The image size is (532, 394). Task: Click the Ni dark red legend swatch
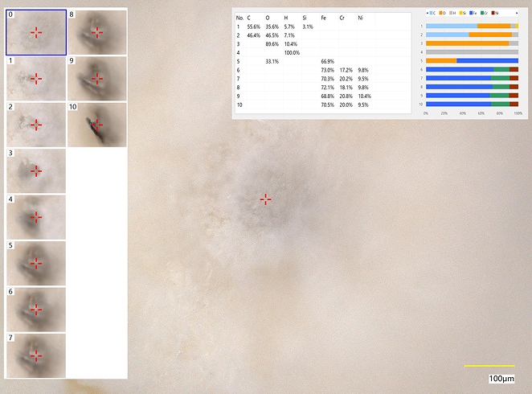coord(493,14)
